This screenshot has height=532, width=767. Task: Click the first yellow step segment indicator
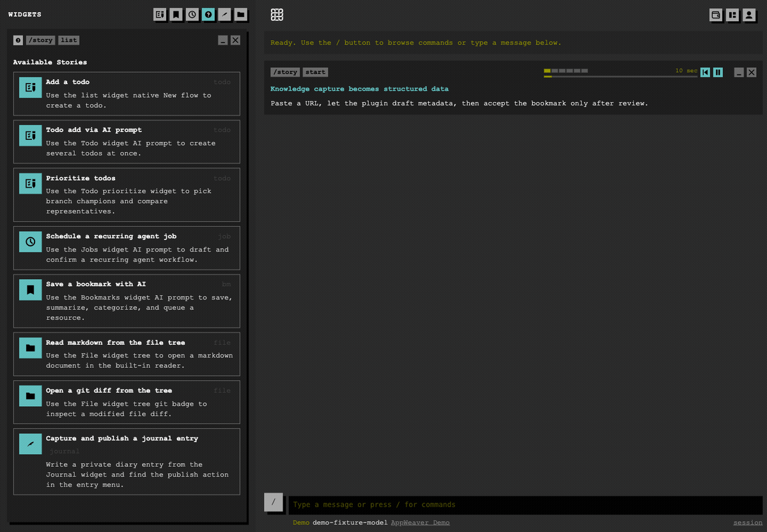(547, 71)
